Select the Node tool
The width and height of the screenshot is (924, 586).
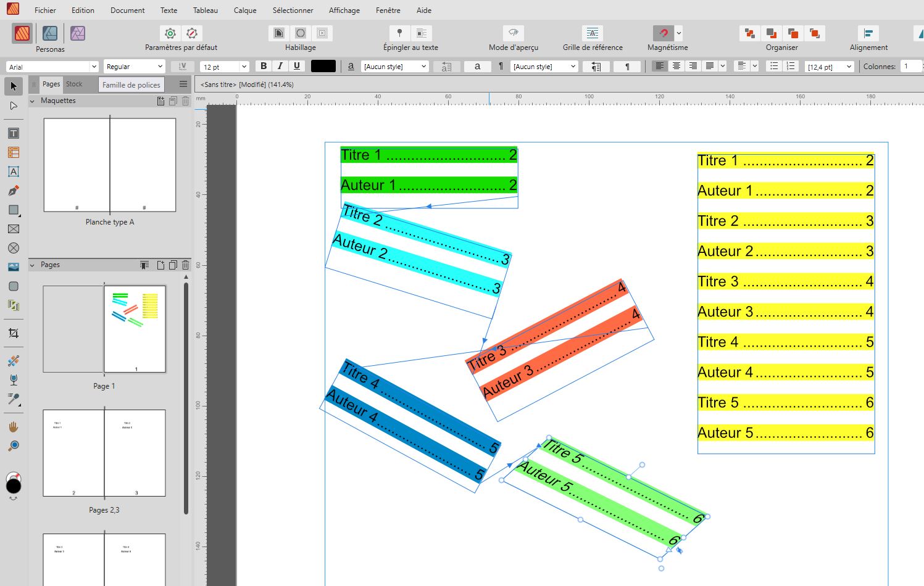[x=14, y=106]
